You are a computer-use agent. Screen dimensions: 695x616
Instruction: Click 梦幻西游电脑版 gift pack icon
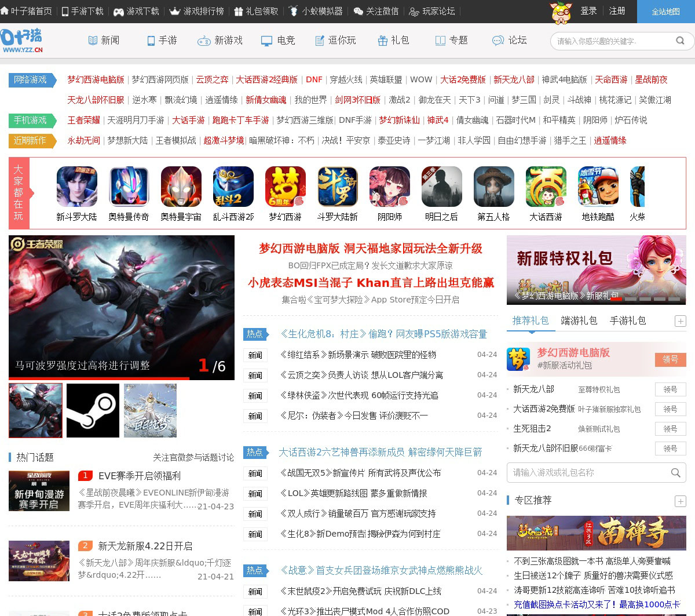pos(518,359)
